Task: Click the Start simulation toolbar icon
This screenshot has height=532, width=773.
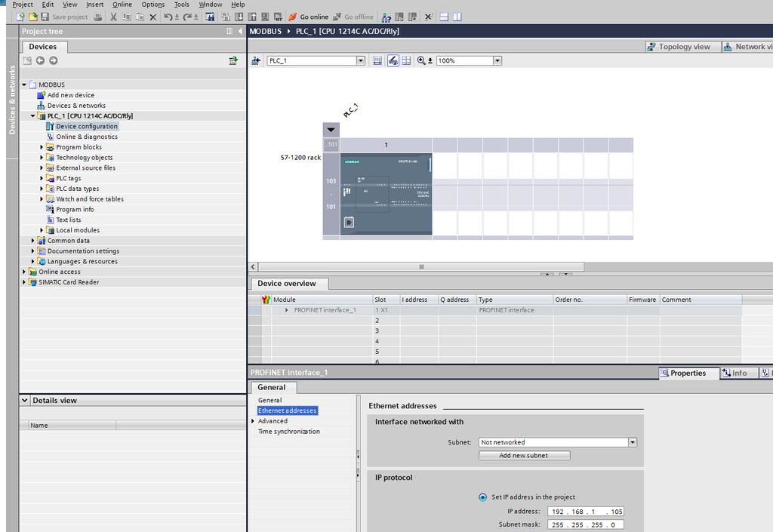Action: click(265, 17)
